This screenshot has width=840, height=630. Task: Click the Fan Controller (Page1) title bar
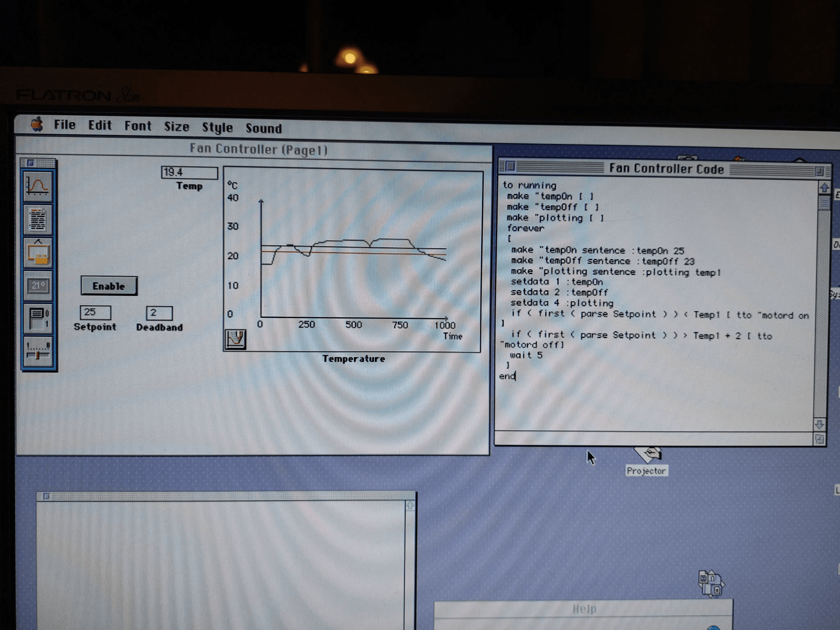click(254, 149)
